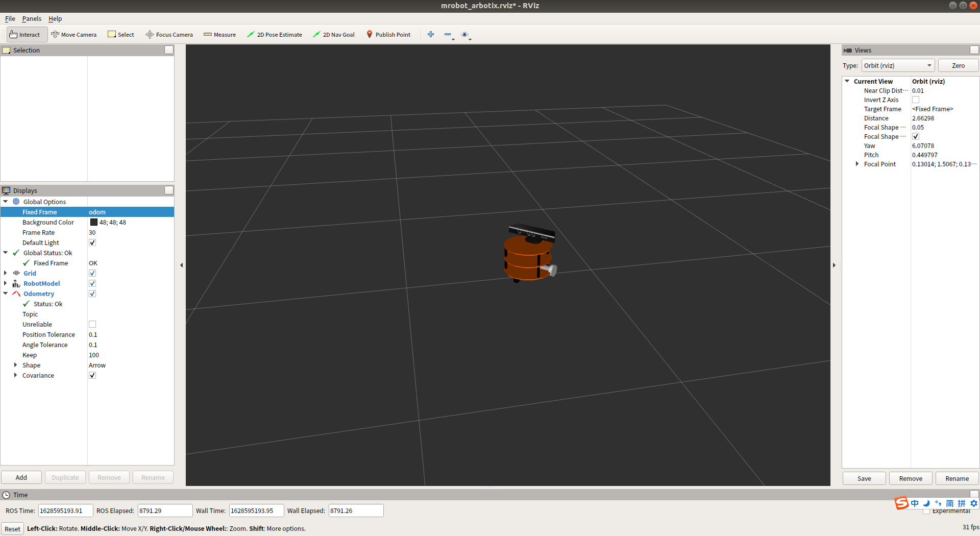Click the Global Options gear icon

click(x=16, y=202)
